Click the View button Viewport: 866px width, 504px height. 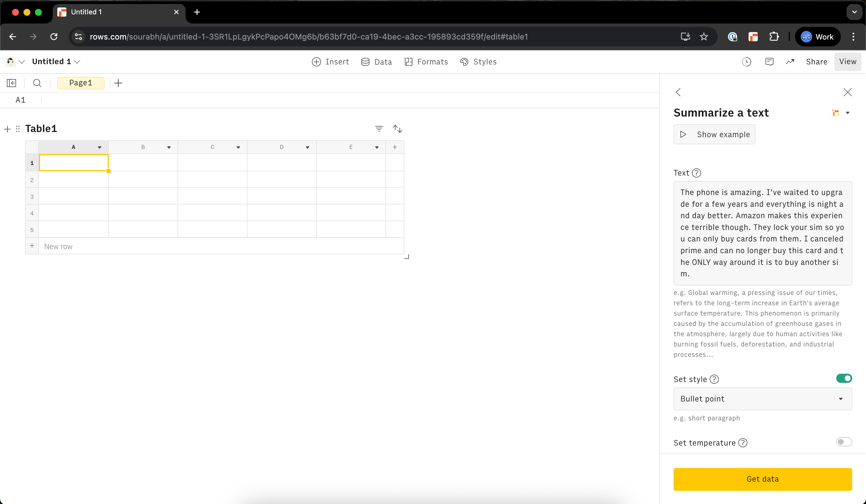(x=847, y=62)
